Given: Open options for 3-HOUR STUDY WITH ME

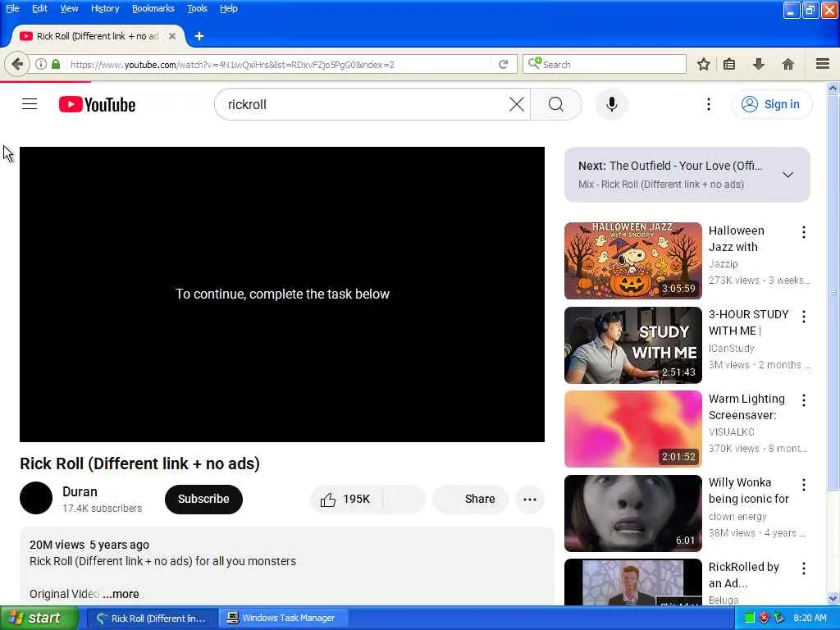Looking at the screenshot, I should (x=804, y=317).
